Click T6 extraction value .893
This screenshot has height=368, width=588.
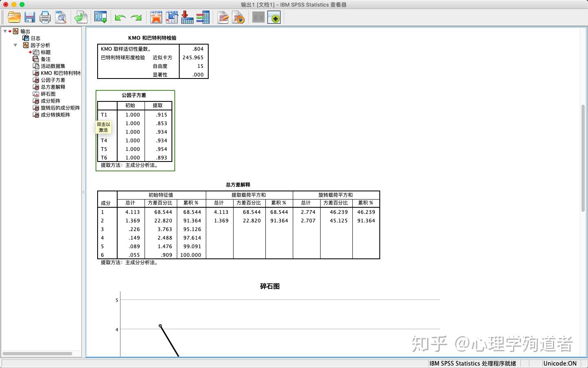[162, 157]
